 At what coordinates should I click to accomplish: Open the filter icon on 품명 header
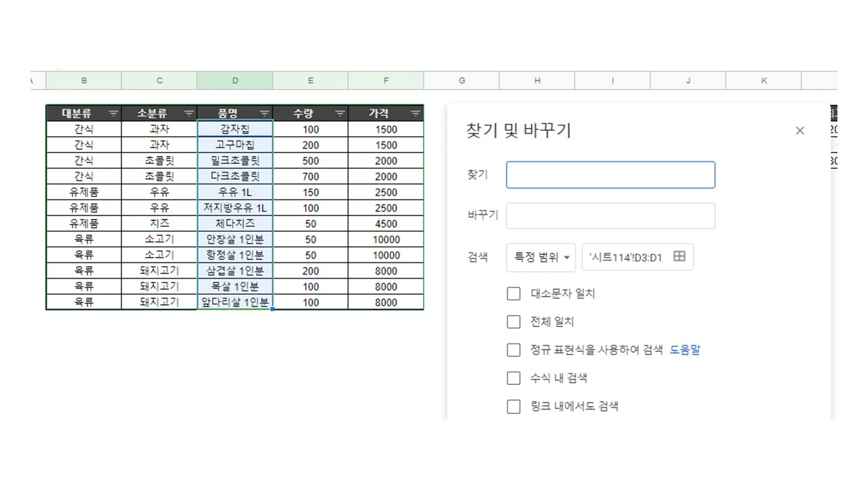[x=264, y=113]
